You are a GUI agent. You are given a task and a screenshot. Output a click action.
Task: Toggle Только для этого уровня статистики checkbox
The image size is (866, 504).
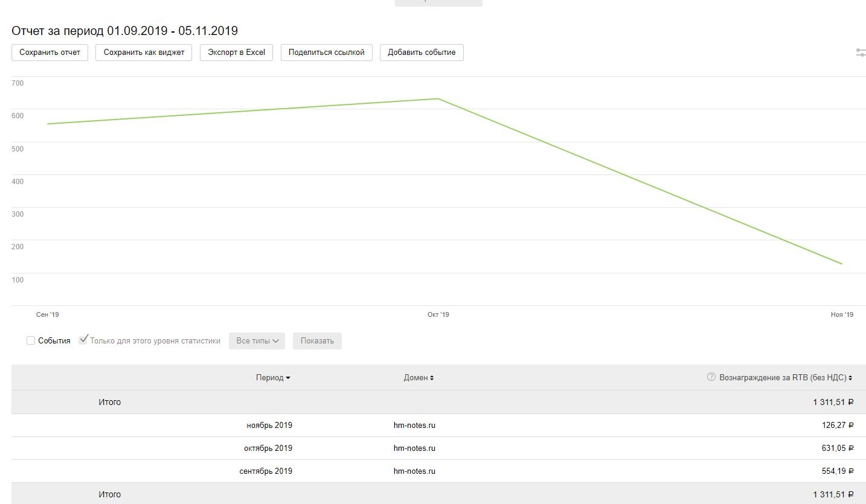click(83, 340)
